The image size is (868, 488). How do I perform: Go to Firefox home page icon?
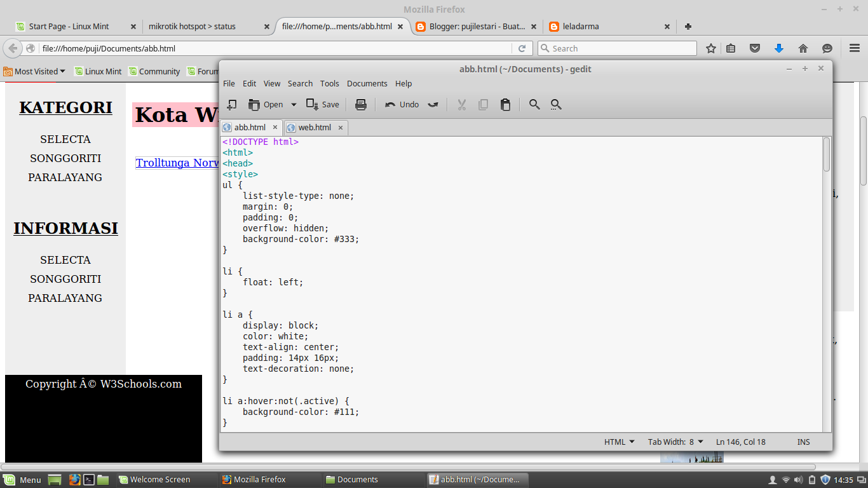point(803,48)
